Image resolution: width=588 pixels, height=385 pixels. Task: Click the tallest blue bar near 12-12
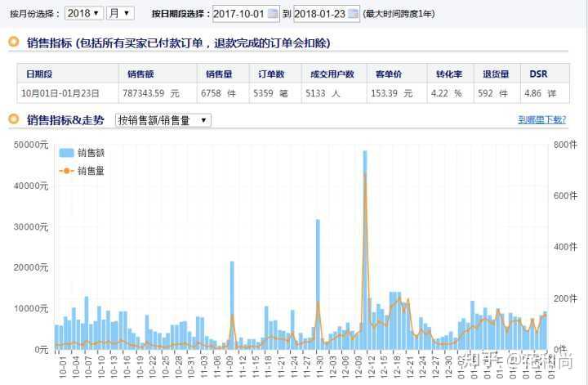click(x=365, y=245)
